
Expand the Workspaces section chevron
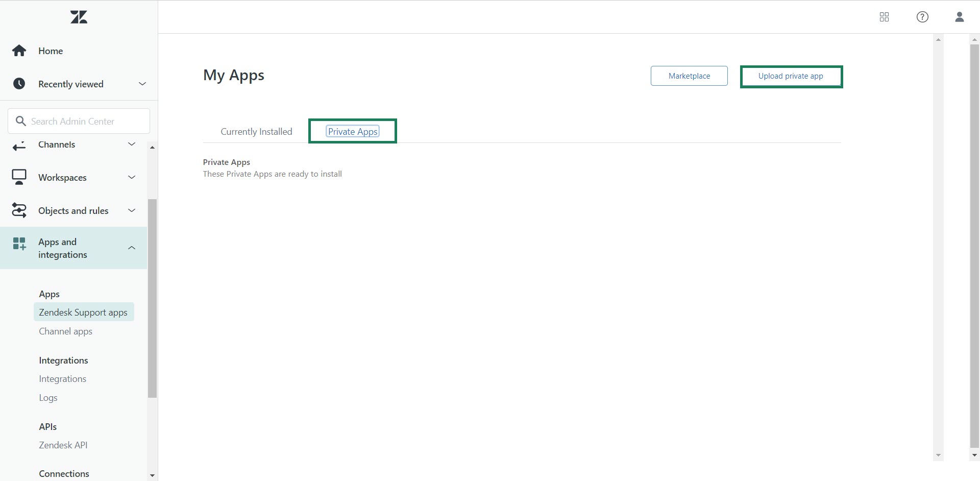pyautogui.click(x=132, y=177)
